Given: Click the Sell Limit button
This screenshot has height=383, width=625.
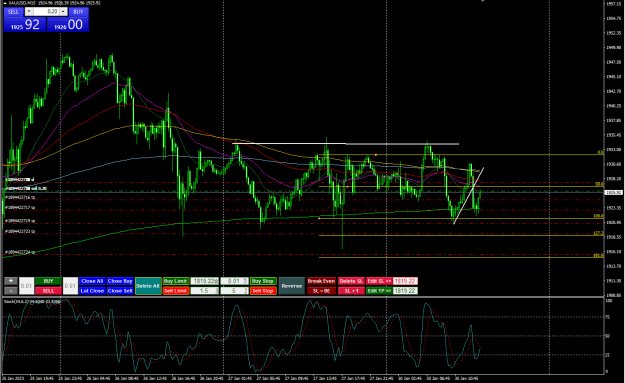Looking at the screenshot, I should (175, 291).
